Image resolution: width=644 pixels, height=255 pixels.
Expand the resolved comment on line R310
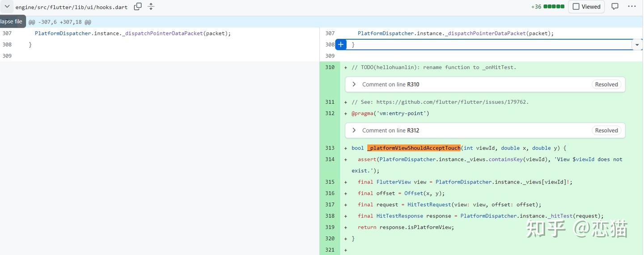pos(354,84)
